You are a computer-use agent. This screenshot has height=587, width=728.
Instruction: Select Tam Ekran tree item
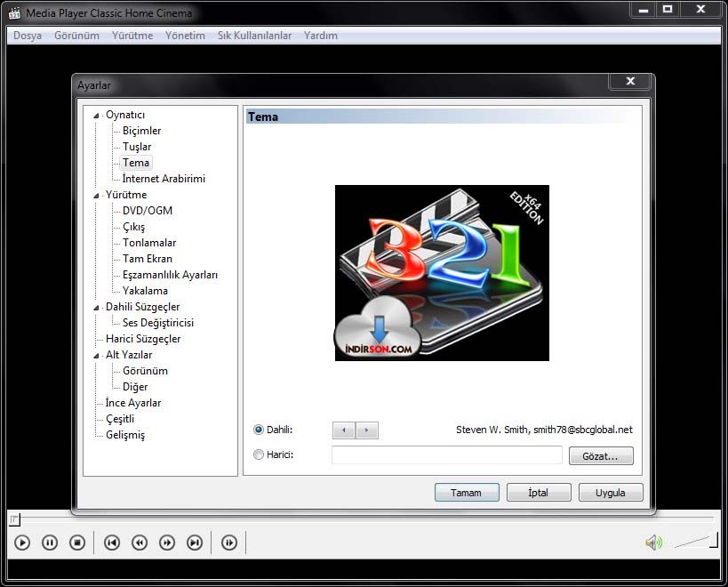148,259
